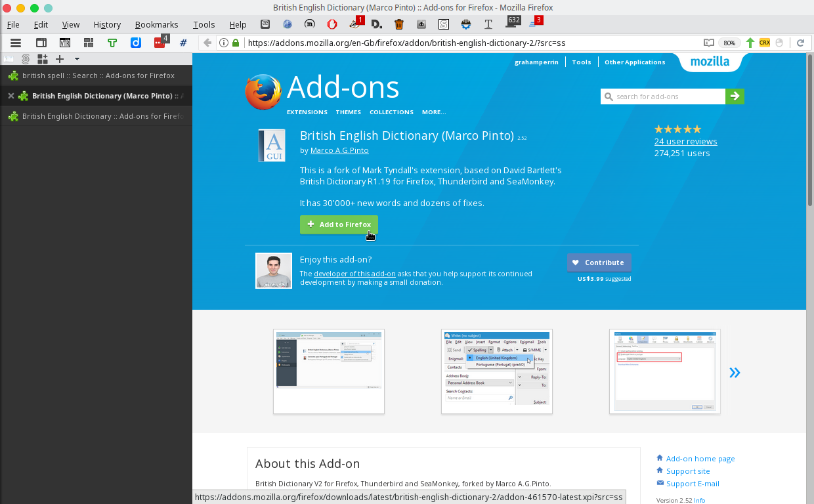Click the grey upload box icon
Viewport: 814px width, 504px height.
[x=421, y=24]
